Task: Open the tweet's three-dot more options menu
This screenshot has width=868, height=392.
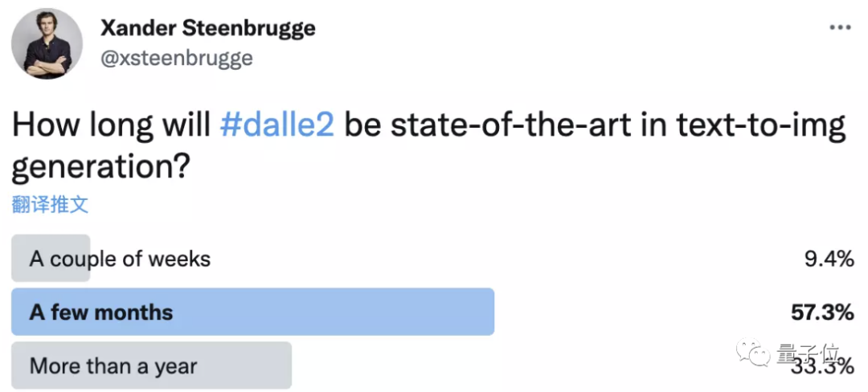Action: click(x=839, y=27)
